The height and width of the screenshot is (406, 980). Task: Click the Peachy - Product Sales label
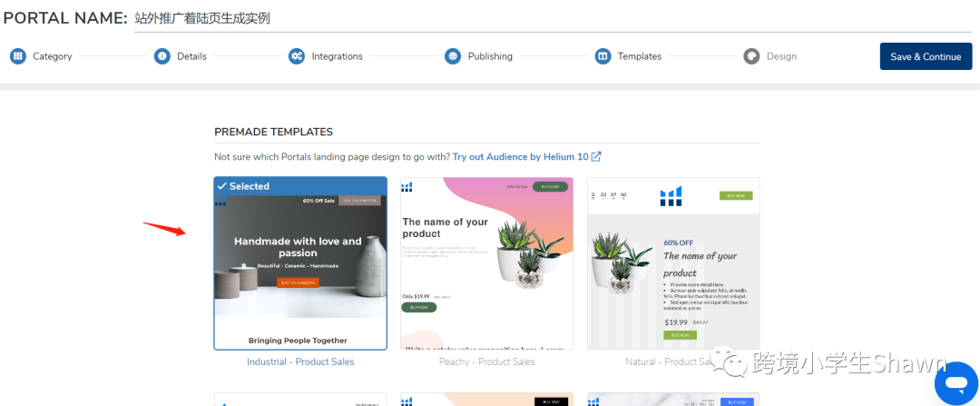[487, 361]
